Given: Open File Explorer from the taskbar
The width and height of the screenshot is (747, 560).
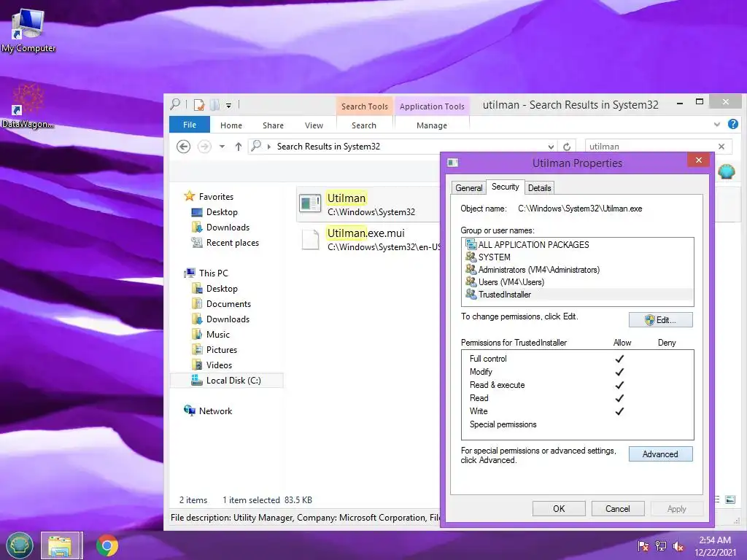Looking at the screenshot, I should click(x=61, y=545).
